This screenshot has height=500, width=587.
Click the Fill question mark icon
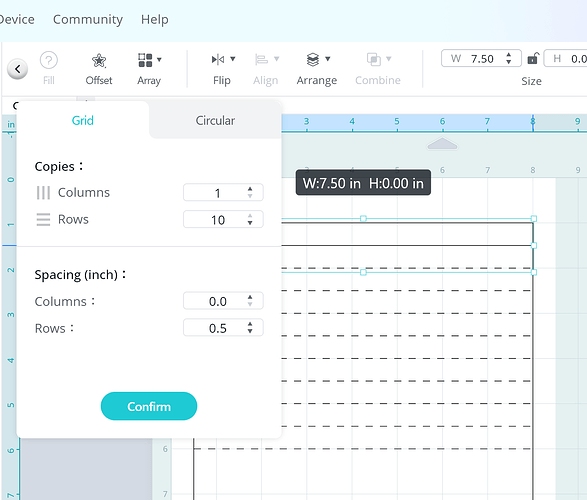[49, 60]
